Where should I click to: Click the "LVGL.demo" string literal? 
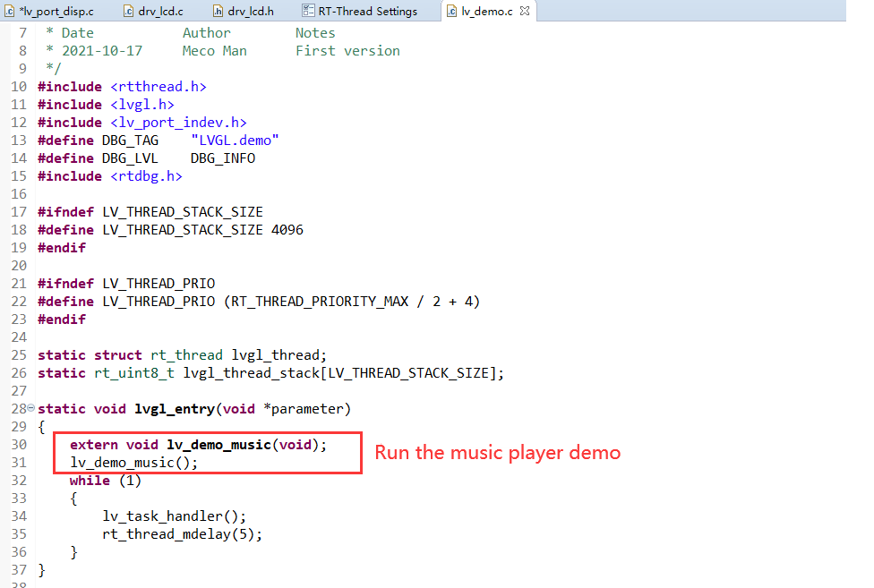(235, 141)
